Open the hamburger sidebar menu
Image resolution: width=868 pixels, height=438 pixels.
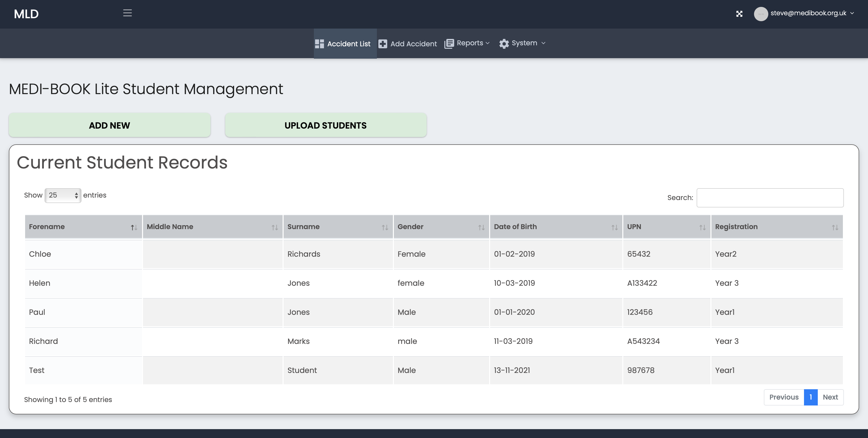[127, 13]
